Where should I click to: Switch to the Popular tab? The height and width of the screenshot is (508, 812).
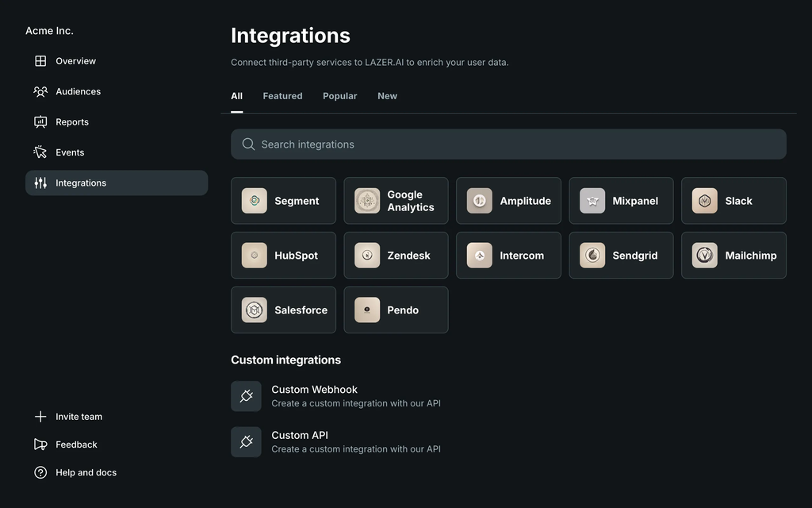coord(339,96)
